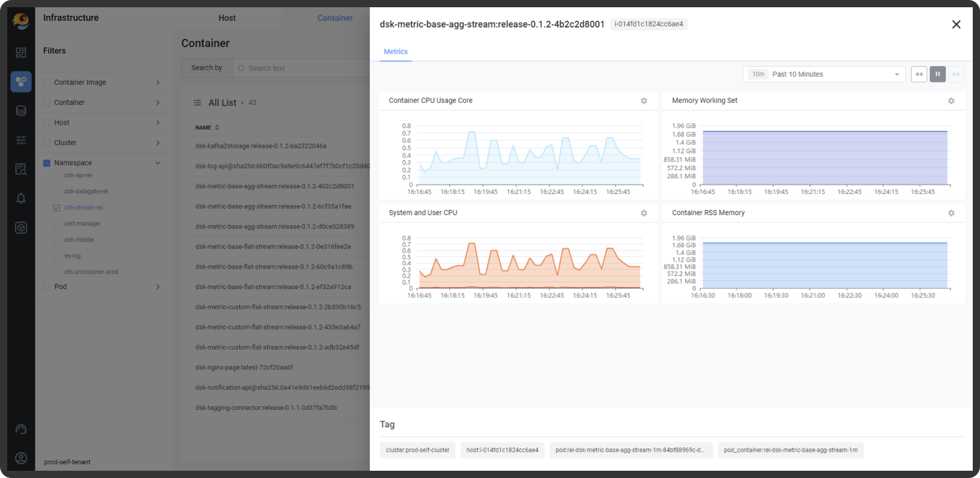The image size is (980, 478).
Task: Open settings gear for Container RSS Memory
Action: pyautogui.click(x=951, y=213)
